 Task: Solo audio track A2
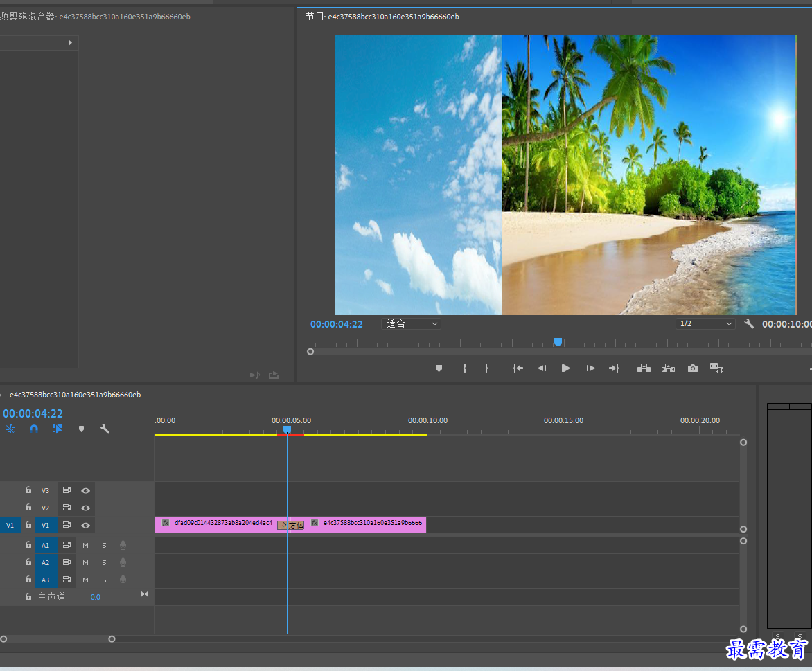(104, 562)
